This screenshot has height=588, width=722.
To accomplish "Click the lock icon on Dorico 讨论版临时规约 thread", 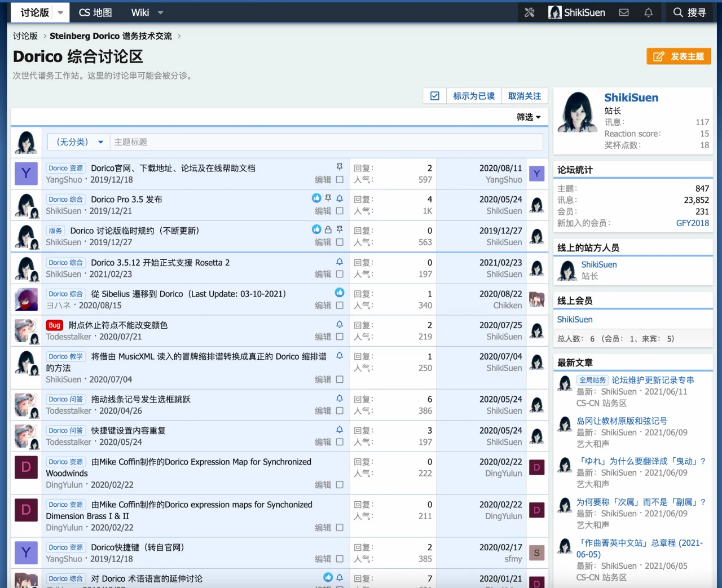I will pyautogui.click(x=328, y=230).
